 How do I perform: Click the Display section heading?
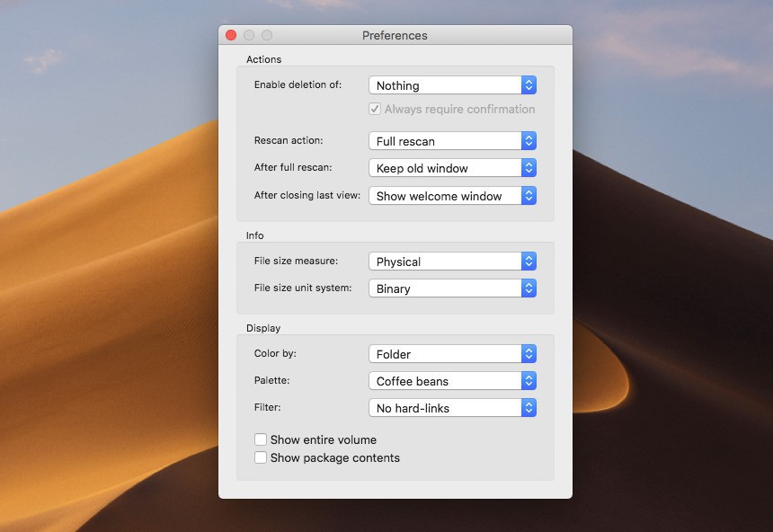[263, 328]
